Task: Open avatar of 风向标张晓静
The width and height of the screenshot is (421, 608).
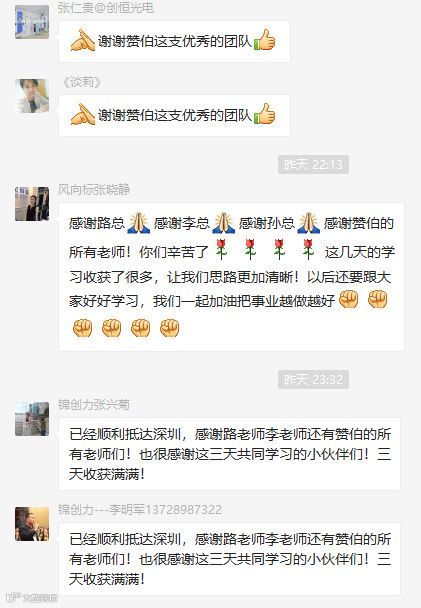Action: (x=32, y=204)
